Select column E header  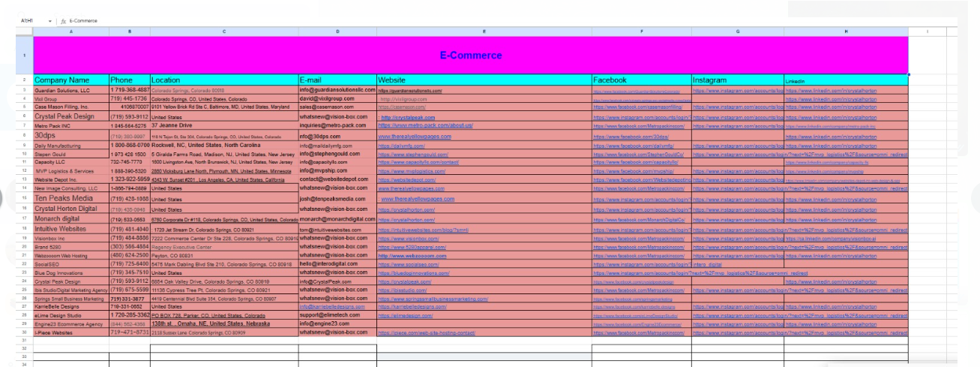point(484,31)
